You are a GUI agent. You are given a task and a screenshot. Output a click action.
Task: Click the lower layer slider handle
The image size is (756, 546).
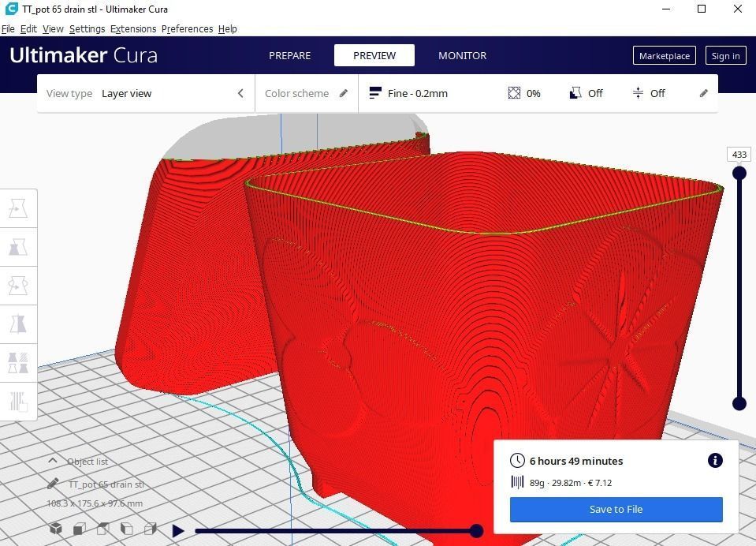tap(739, 404)
